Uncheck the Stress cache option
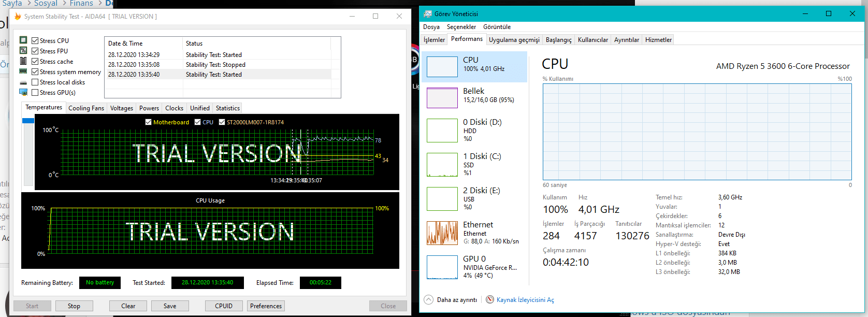The width and height of the screenshot is (868, 317). [x=35, y=61]
